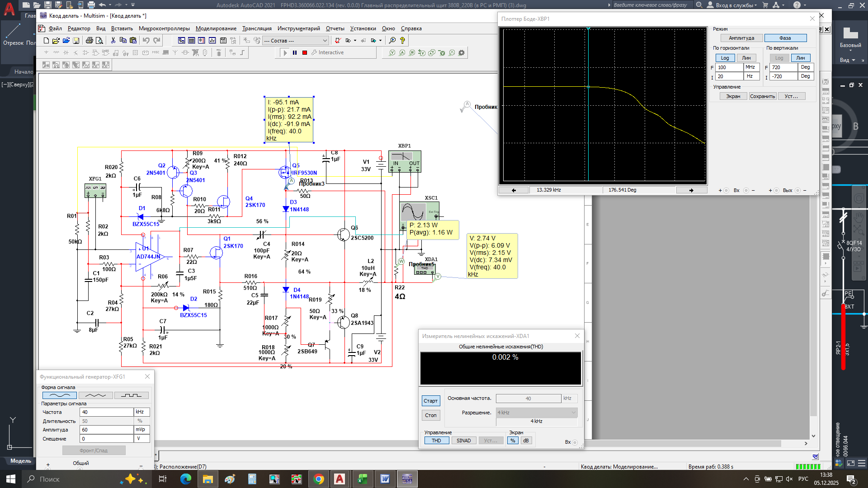The height and width of the screenshot is (488, 868).
Task: Place a power probe from toolbar
Action: tap(412, 53)
